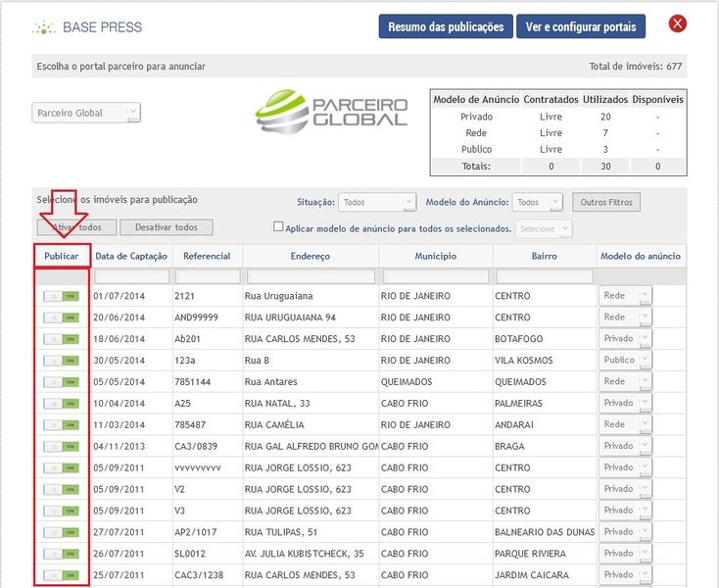This screenshot has width=719, height=588.
Task: Sort by Data de Captação column header
Action: 131,256
